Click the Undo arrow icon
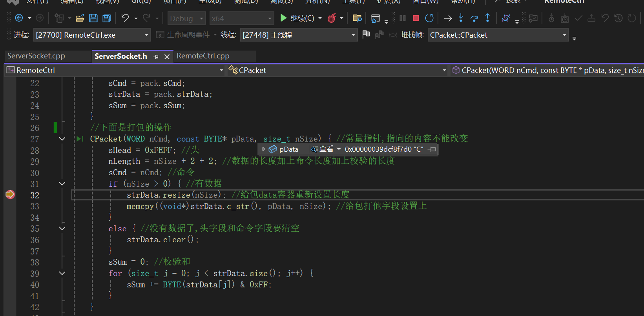The width and height of the screenshot is (644, 316). pos(125,18)
